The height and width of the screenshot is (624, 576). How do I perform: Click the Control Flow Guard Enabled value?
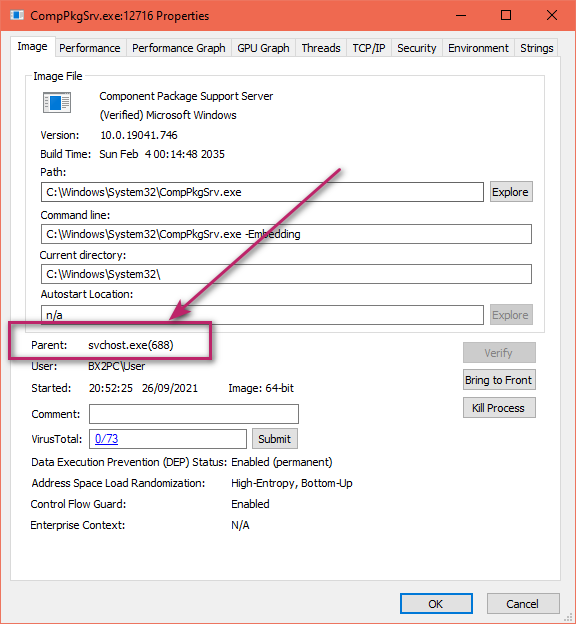coord(250,504)
